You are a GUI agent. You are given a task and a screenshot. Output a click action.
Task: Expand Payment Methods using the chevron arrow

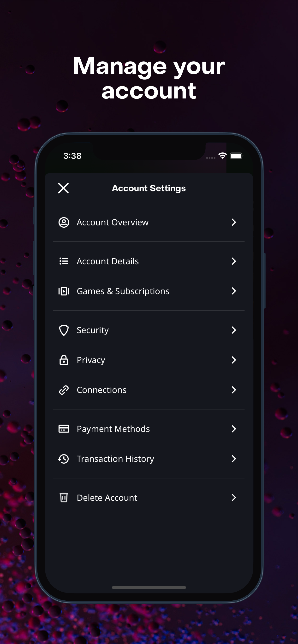point(234,429)
